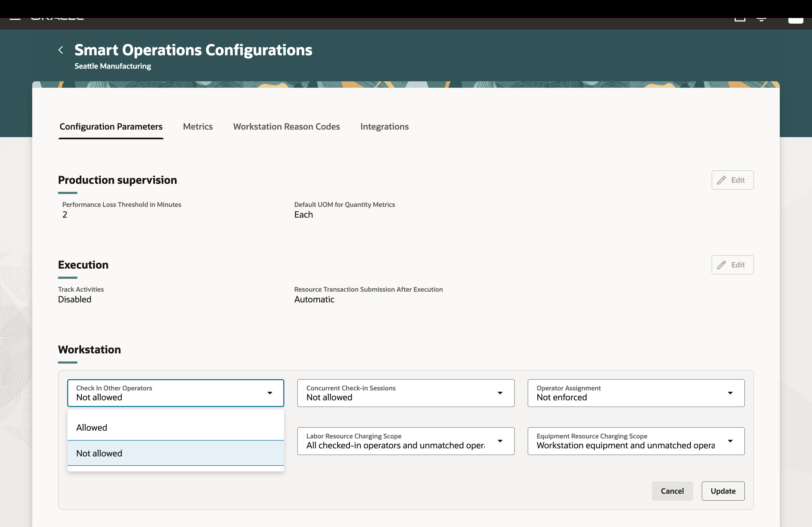
Task: Edit the Execution section
Action: coord(733,265)
